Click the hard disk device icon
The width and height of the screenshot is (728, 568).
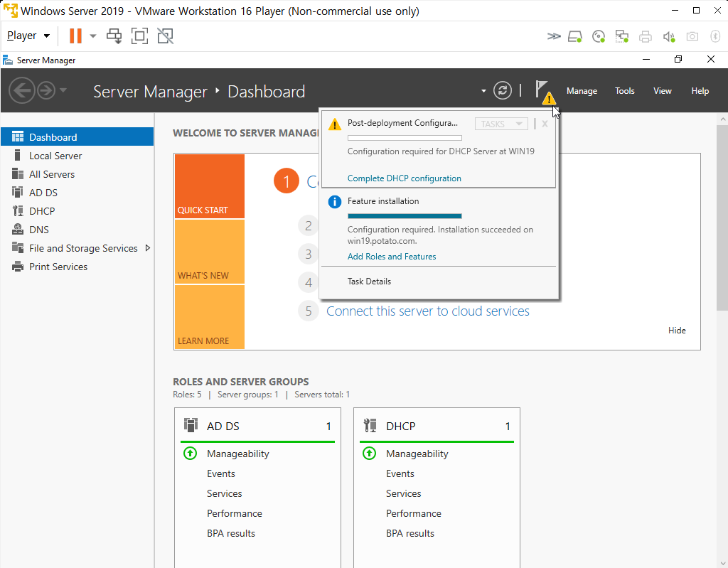[x=575, y=36]
